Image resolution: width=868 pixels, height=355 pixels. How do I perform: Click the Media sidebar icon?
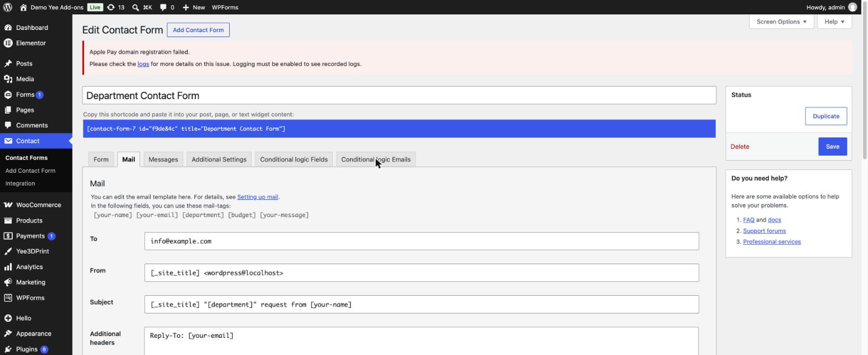(8, 79)
